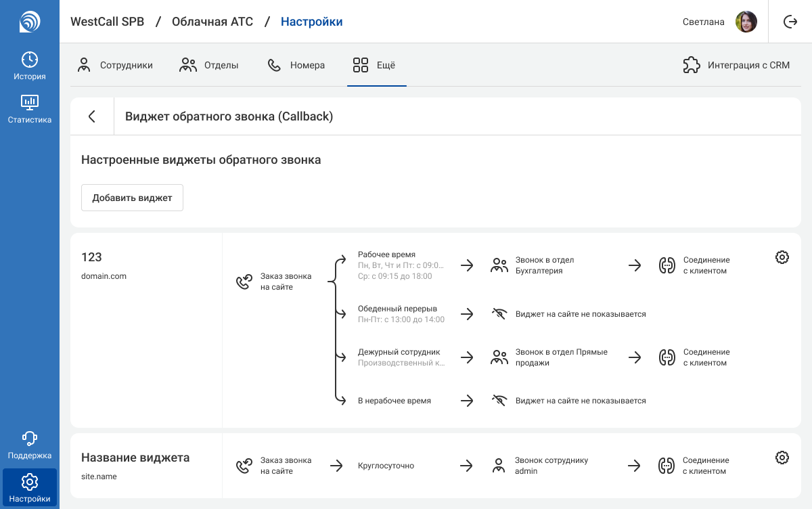Click the back chevron arrow
This screenshot has height=509, width=812.
click(x=92, y=116)
